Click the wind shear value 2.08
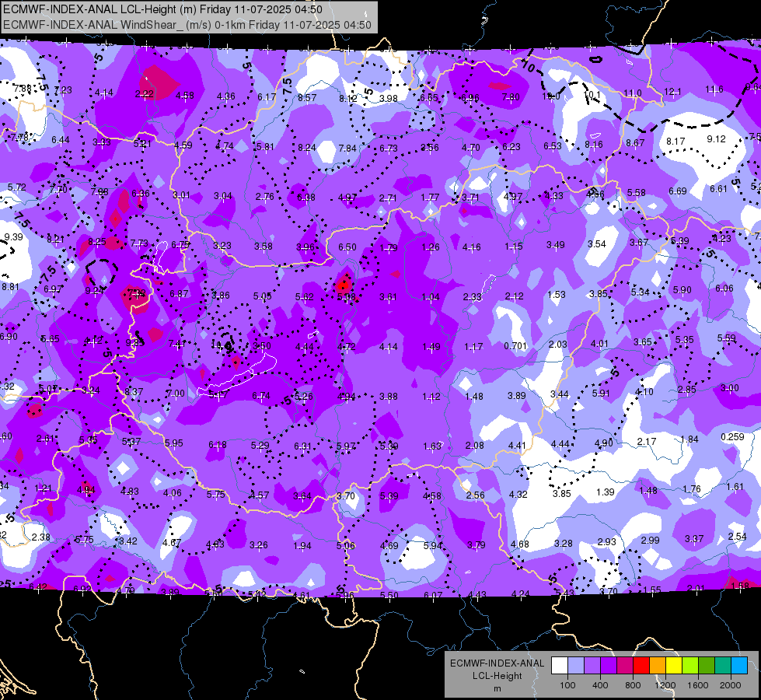 474,446
